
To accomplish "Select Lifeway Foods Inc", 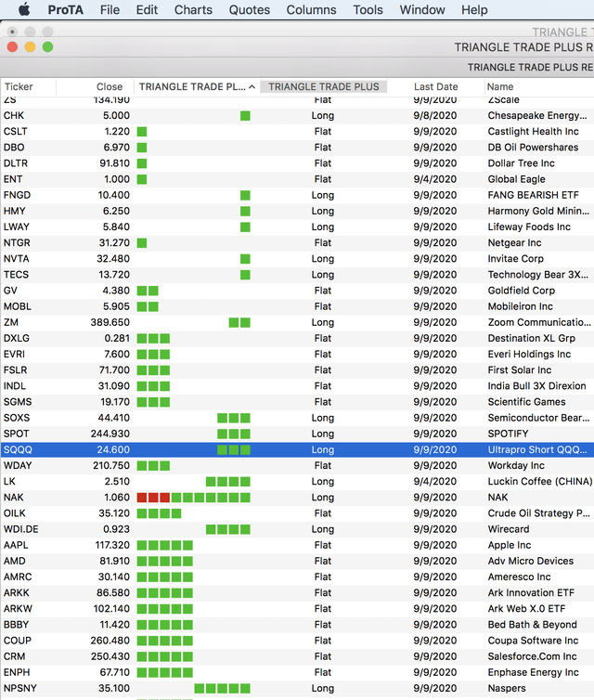I will point(529,227).
